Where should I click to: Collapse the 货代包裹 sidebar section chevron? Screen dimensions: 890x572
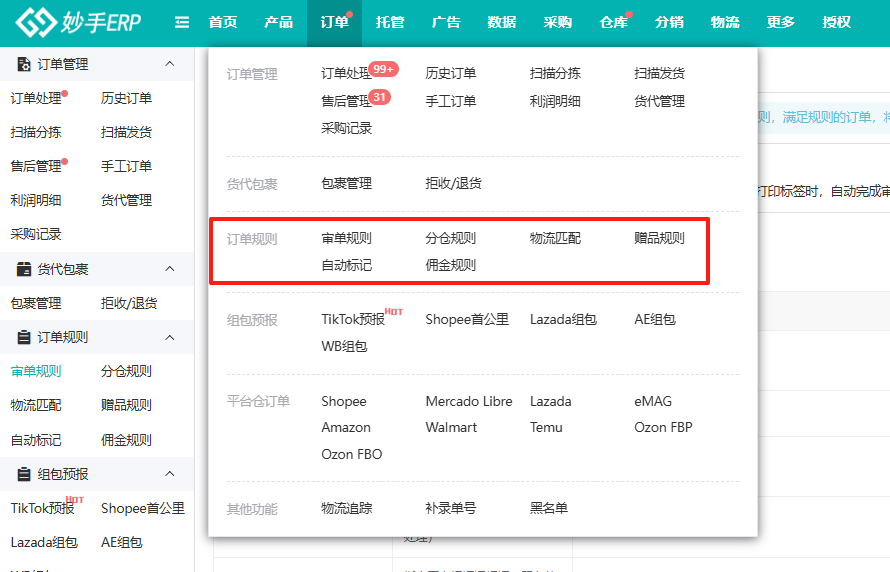[170, 269]
